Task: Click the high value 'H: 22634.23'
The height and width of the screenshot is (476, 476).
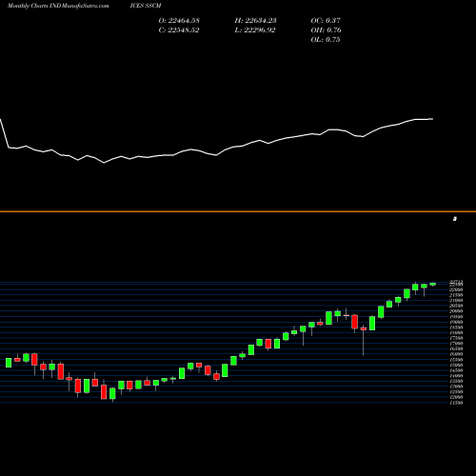Action: 255,21
